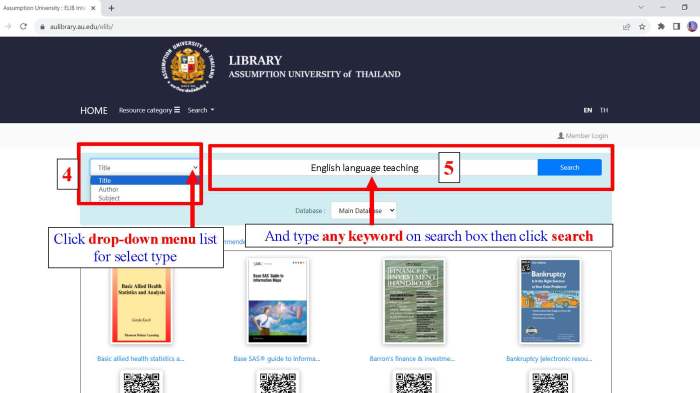Share this page using address bar icon

click(626, 27)
